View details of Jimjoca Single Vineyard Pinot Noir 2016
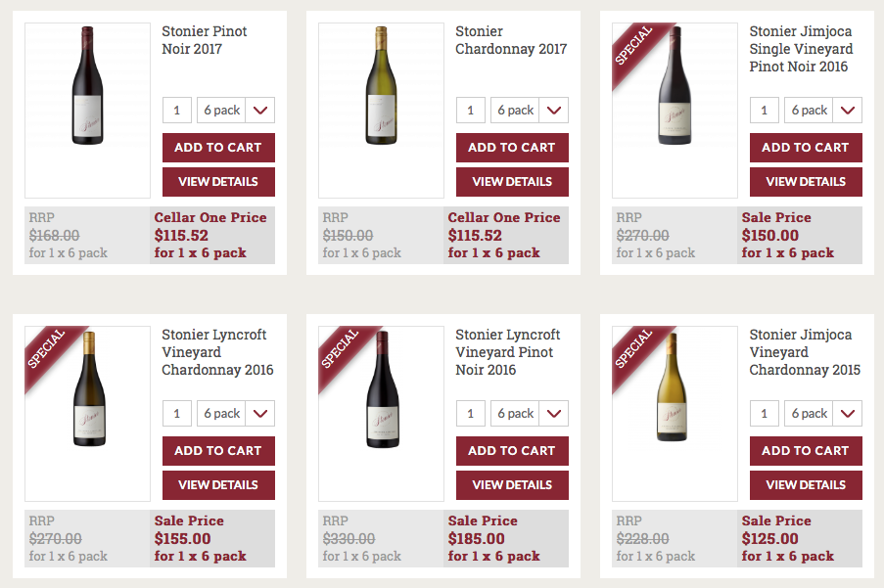Image resolution: width=884 pixels, height=588 pixels. coord(806,182)
